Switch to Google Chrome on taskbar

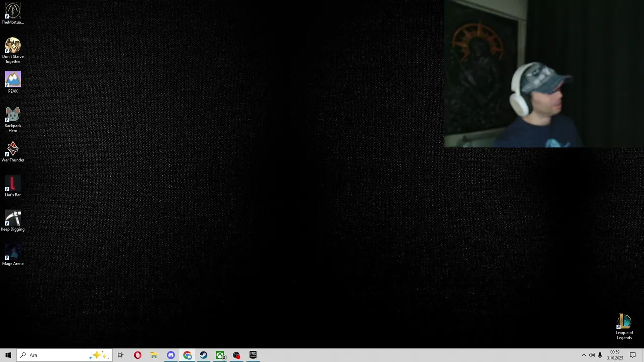coord(187,355)
